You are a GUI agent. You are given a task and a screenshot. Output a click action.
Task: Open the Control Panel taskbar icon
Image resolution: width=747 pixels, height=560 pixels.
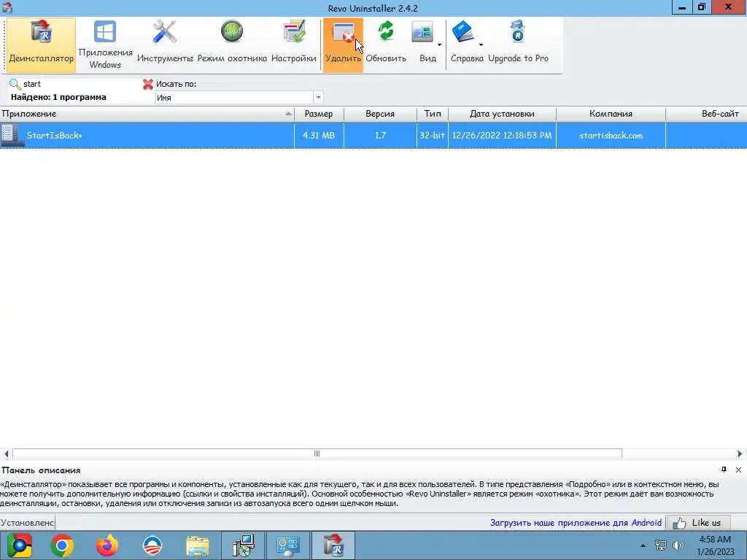[x=288, y=545]
